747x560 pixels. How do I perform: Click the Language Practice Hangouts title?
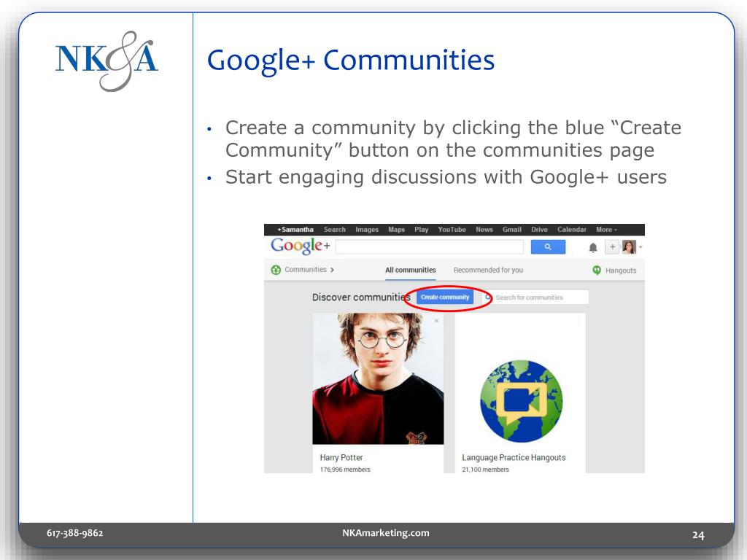(x=514, y=457)
